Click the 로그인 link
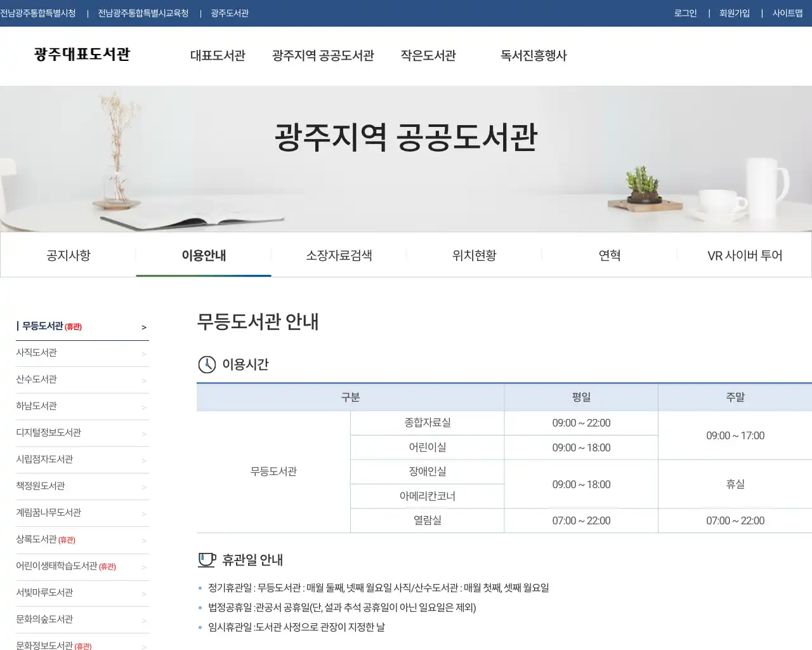The width and height of the screenshot is (812, 650). click(685, 13)
